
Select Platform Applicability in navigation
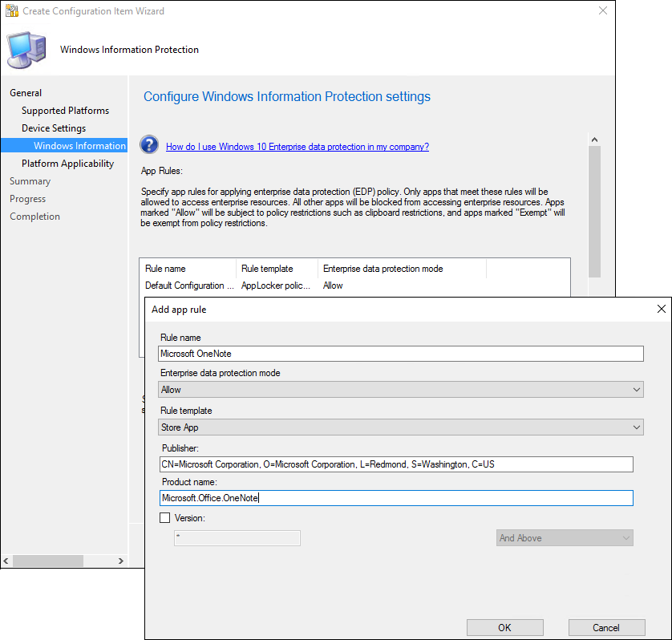click(67, 164)
